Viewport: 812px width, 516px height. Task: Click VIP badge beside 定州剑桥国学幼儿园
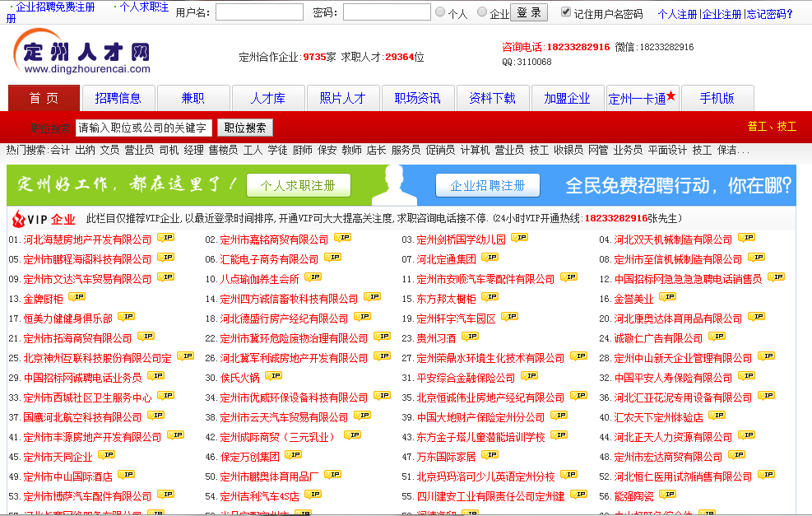(x=520, y=238)
